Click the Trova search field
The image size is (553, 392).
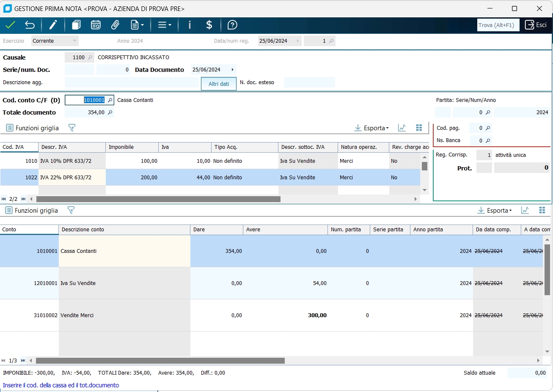[x=498, y=25]
